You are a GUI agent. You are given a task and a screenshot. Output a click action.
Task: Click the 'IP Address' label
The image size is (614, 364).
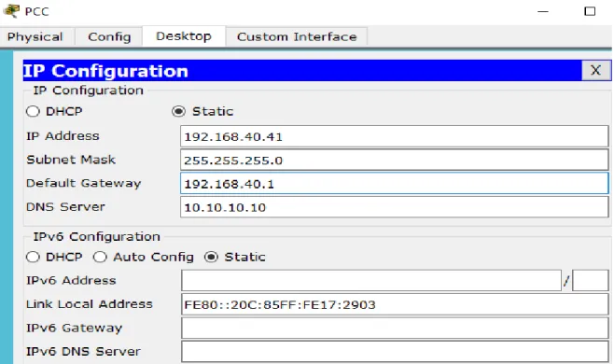pyautogui.click(x=63, y=136)
